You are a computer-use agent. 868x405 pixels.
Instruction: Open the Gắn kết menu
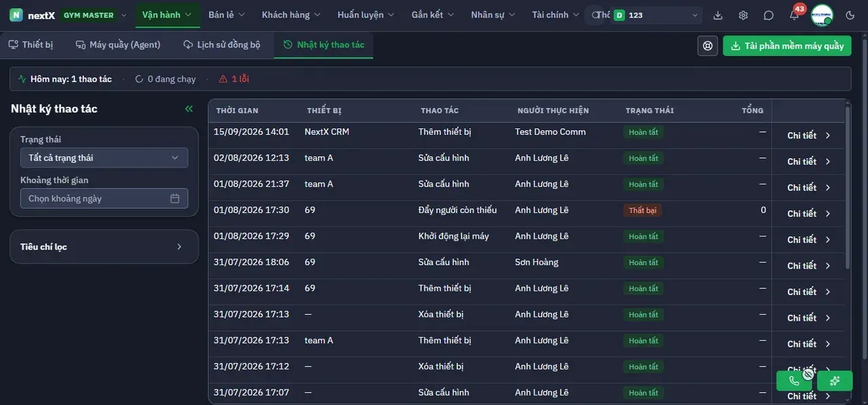(x=434, y=15)
